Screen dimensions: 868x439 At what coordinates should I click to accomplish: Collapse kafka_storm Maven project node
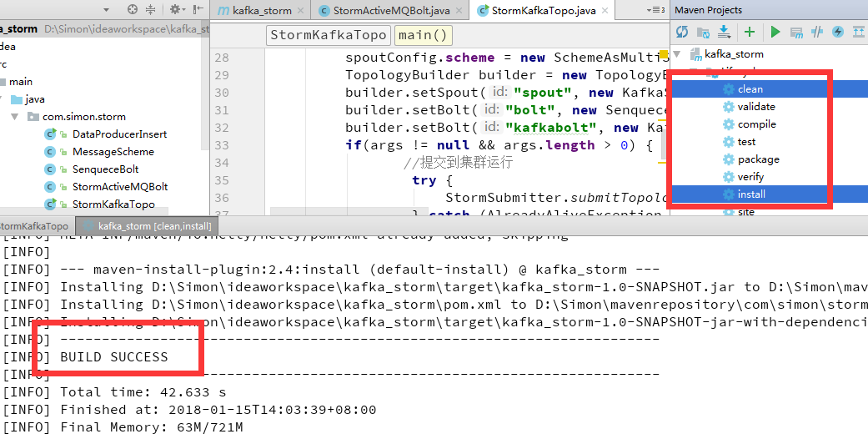[x=676, y=54]
